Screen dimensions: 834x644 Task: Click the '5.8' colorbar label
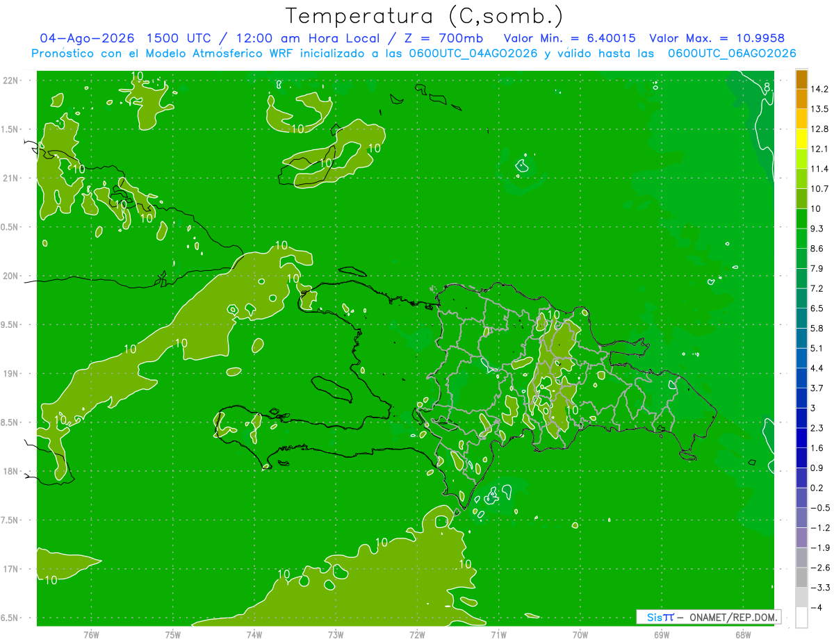[x=817, y=328]
